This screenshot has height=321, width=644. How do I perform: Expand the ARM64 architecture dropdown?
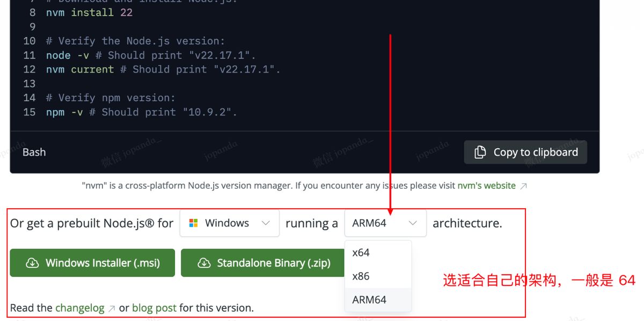click(x=385, y=223)
